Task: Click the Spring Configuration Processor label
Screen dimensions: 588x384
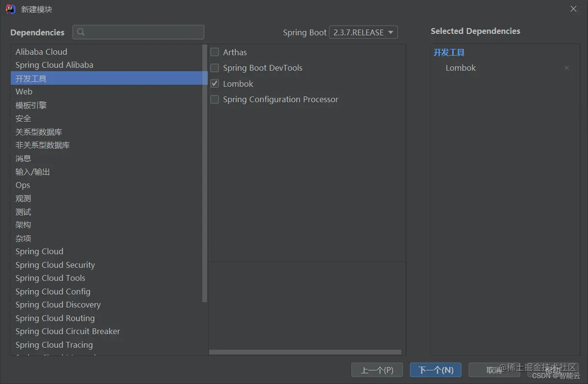Action: click(x=281, y=99)
